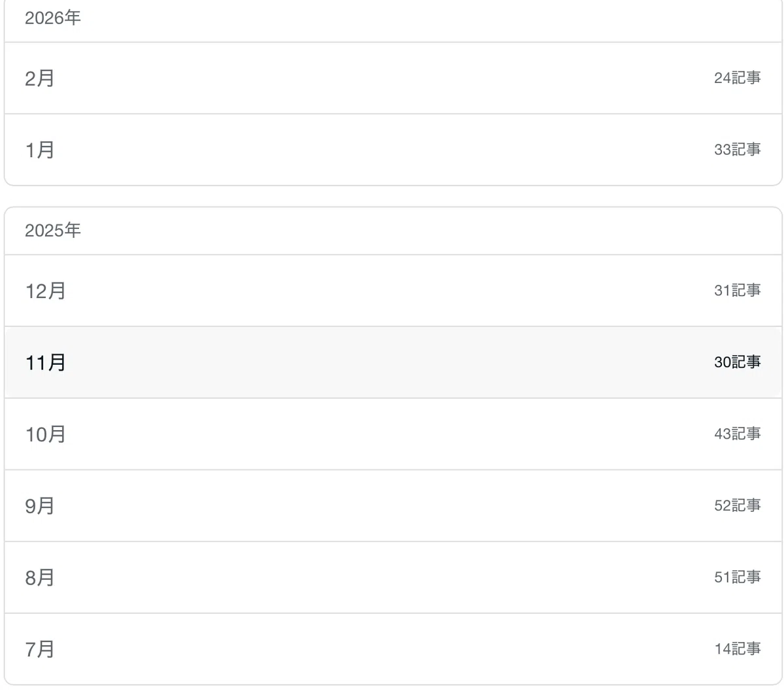Click the 43記事 article count
The image size is (784, 693).
pos(737,434)
